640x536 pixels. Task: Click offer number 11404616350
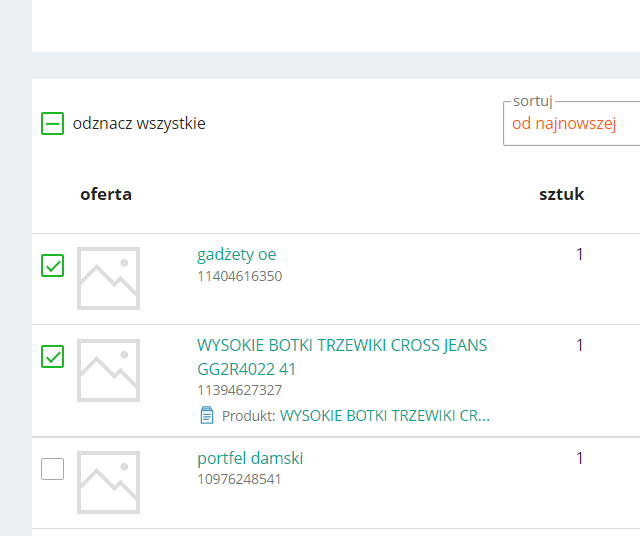click(x=239, y=276)
